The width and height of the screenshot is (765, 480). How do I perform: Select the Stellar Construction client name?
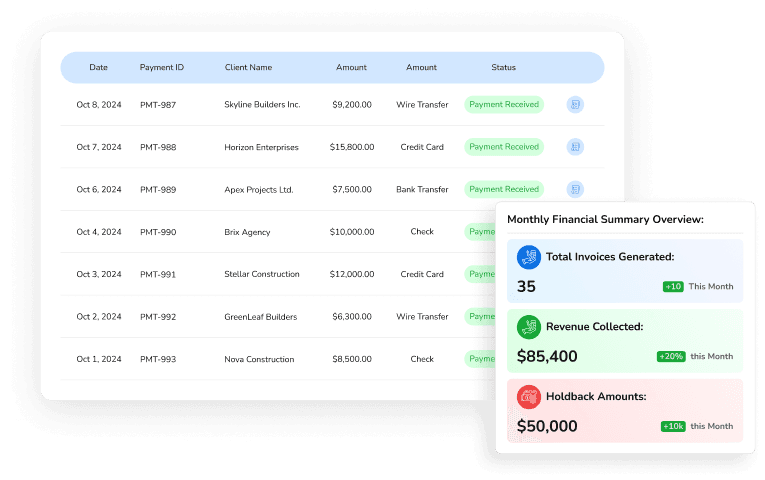[262, 274]
